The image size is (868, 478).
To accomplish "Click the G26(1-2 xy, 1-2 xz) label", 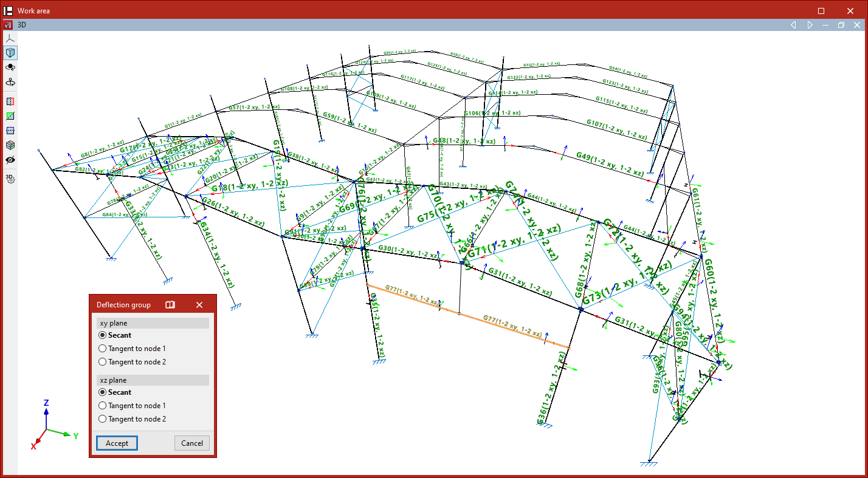I will coord(234,211).
